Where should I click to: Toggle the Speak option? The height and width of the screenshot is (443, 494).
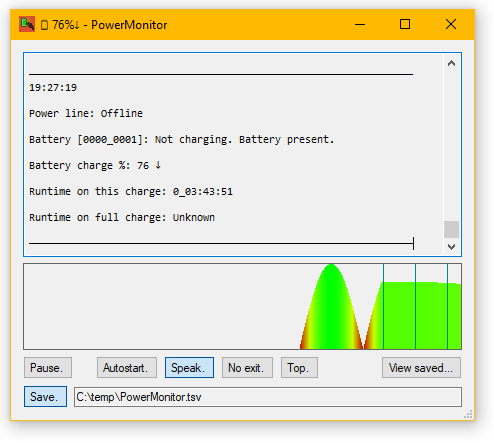click(x=189, y=368)
